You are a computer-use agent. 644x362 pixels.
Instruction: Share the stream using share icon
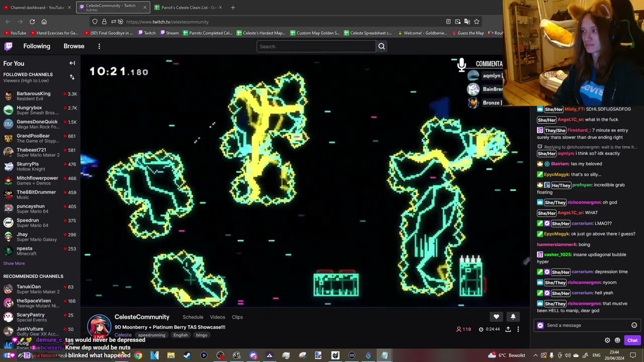(x=508, y=329)
